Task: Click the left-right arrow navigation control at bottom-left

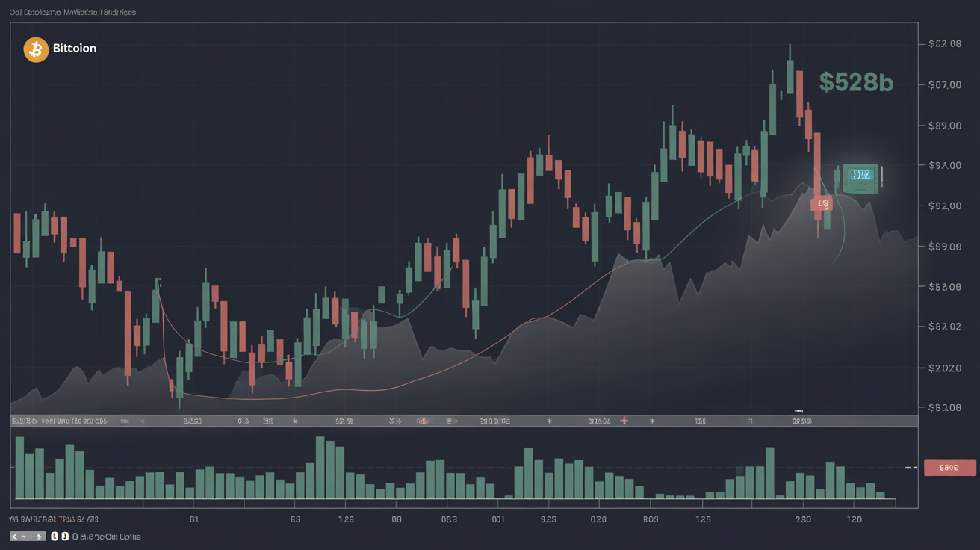Action: coord(28,537)
